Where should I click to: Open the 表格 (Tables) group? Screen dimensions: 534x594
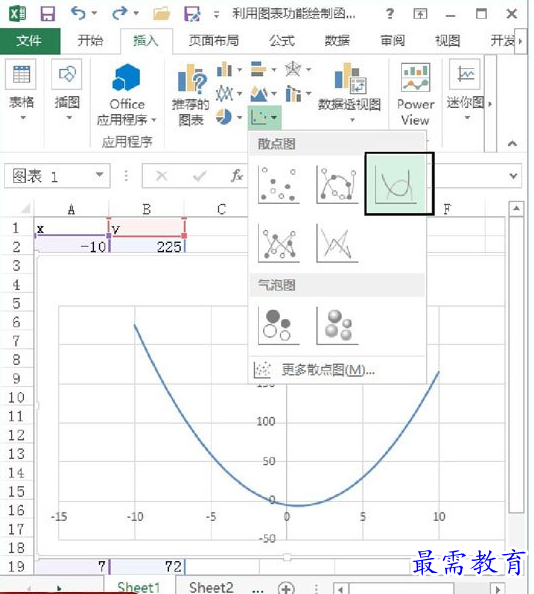click(x=22, y=91)
